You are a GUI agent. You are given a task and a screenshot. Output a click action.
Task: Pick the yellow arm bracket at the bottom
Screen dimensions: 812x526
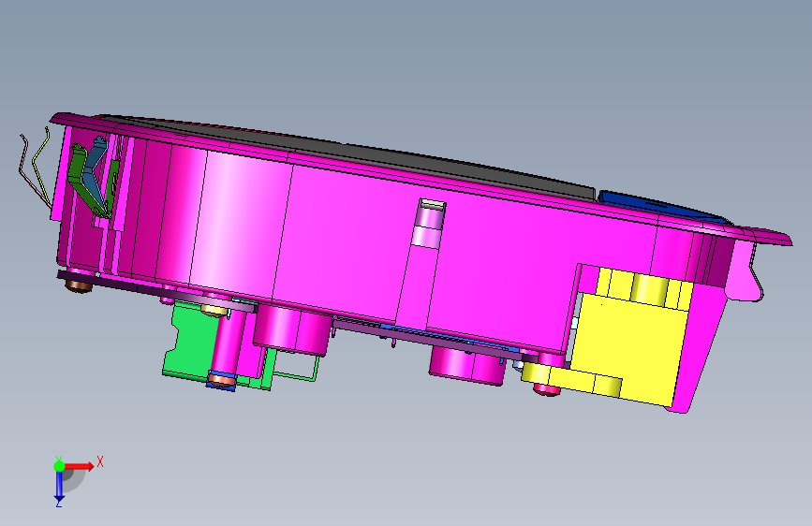tap(571, 379)
